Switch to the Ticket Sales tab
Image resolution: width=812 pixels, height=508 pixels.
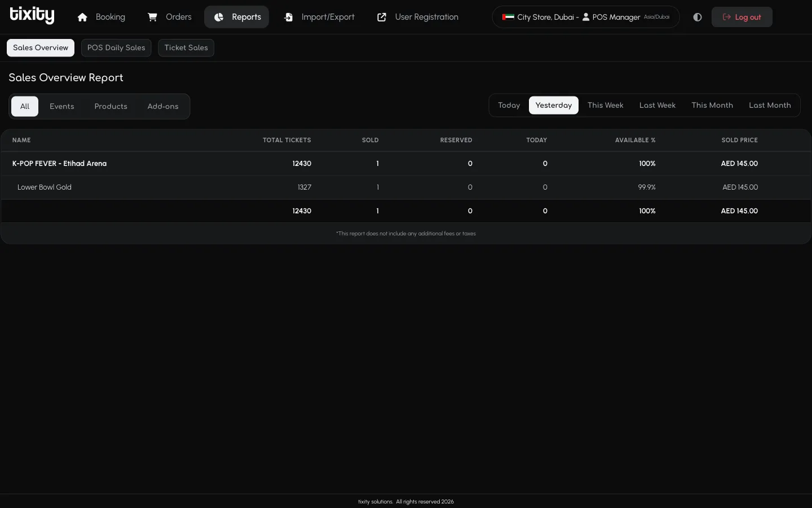tap(186, 48)
